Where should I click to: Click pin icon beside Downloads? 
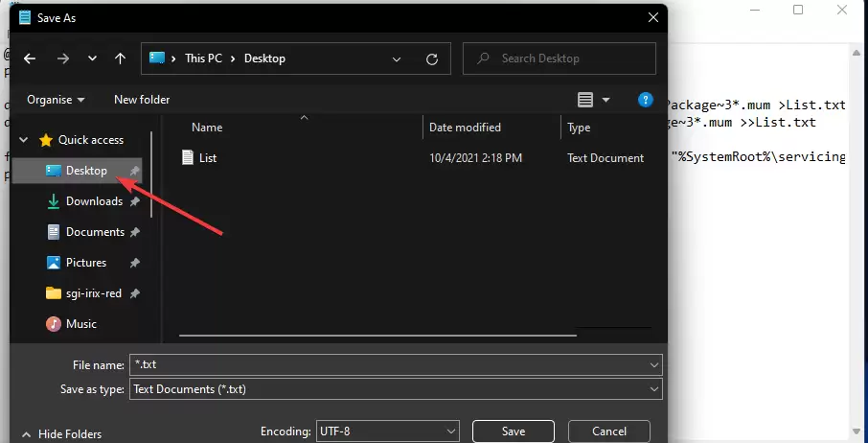[x=134, y=201]
